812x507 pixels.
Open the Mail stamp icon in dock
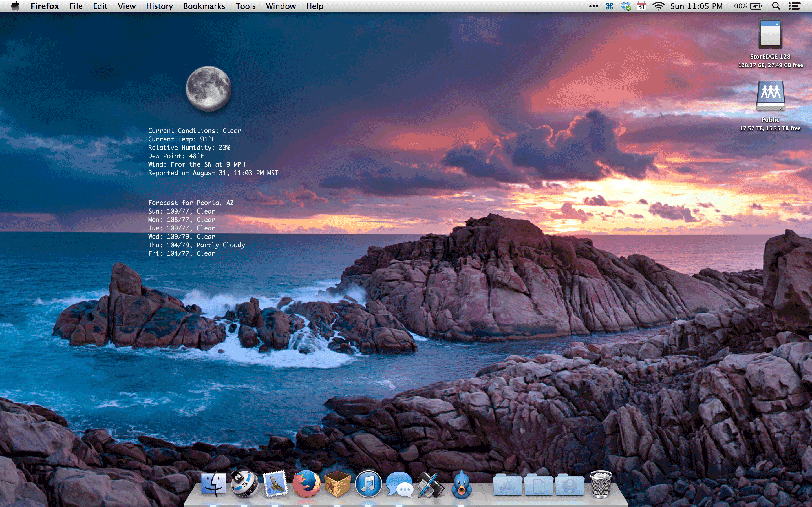[x=275, y=484]
